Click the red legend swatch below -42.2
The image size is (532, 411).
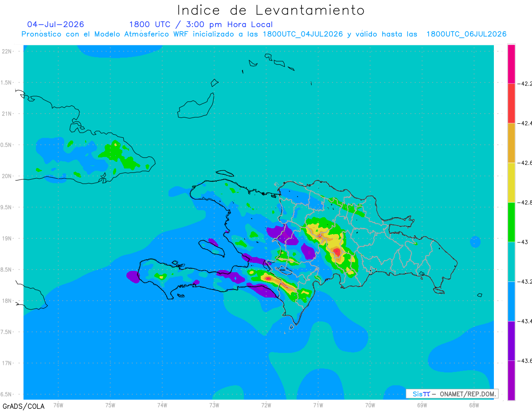[x=511, y=103]
